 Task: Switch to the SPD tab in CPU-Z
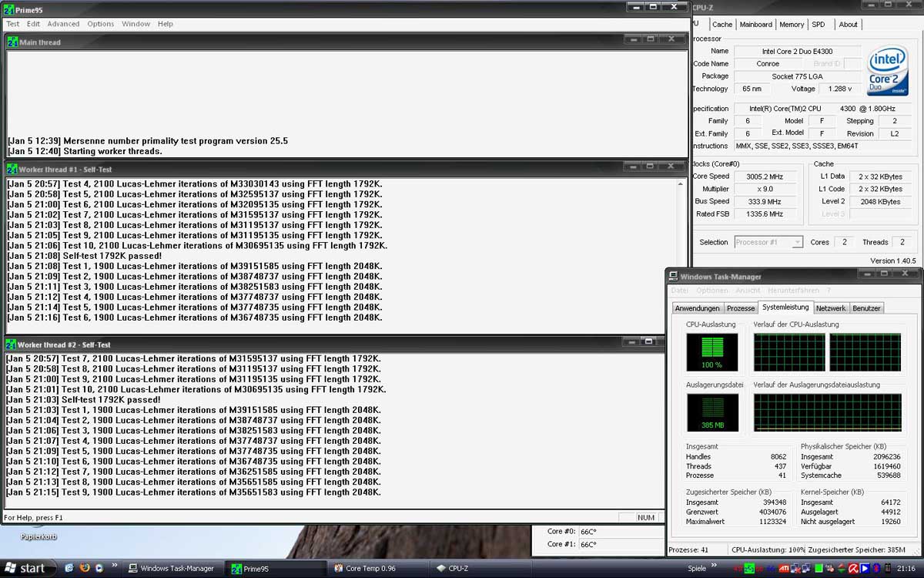(819, 24)
